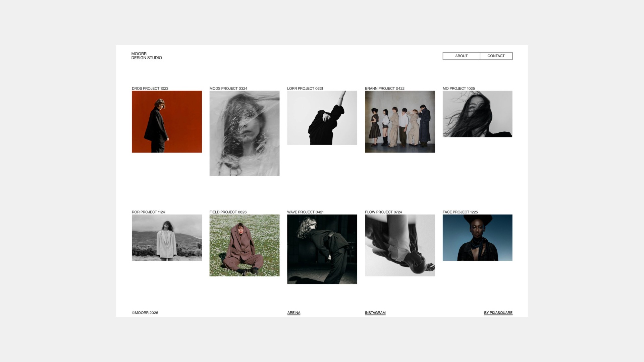Screen dimensions: 644x362
Task: Click the FLOW PROJECT 0724 title
Action: point(383,212)
